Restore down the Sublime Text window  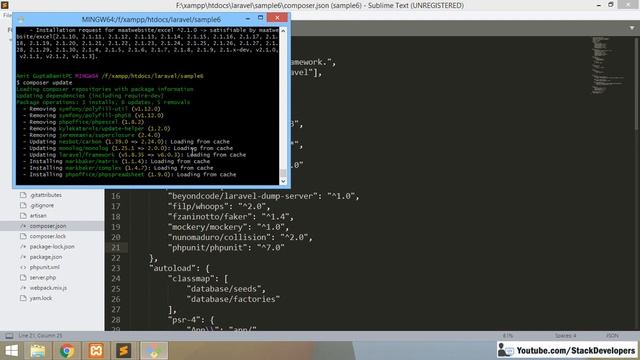point(611,5)
